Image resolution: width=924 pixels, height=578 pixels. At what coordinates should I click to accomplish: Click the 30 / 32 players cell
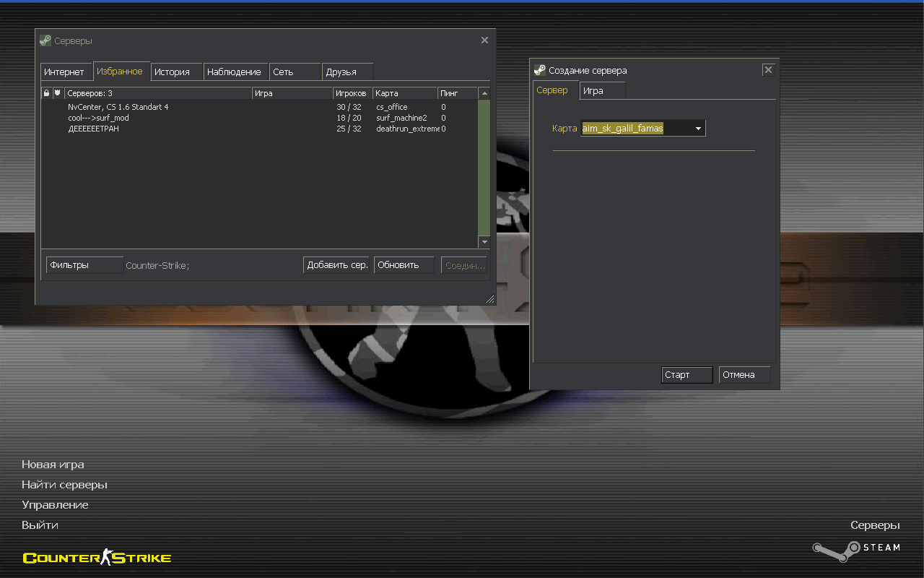pyautogui.click(x=349, y=107)
